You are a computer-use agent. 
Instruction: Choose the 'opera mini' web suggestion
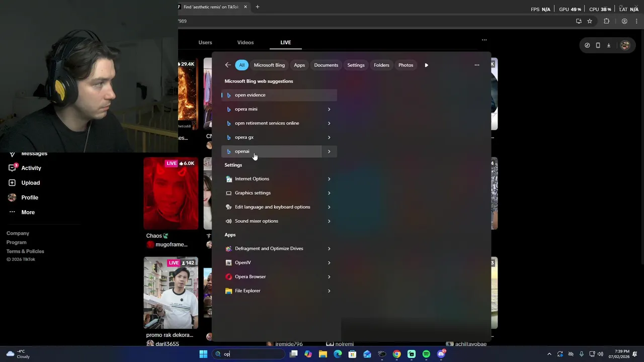(272, 109)
